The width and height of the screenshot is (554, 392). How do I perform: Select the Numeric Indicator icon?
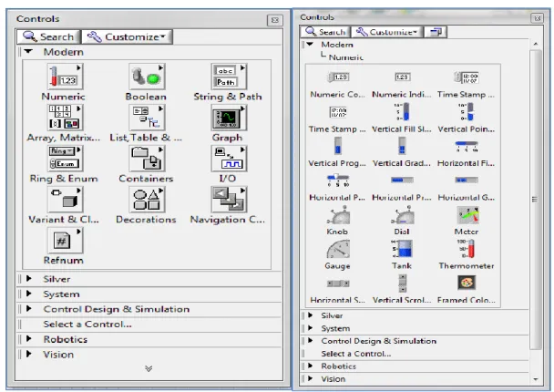pyautogui.click(x=402, y=77)
